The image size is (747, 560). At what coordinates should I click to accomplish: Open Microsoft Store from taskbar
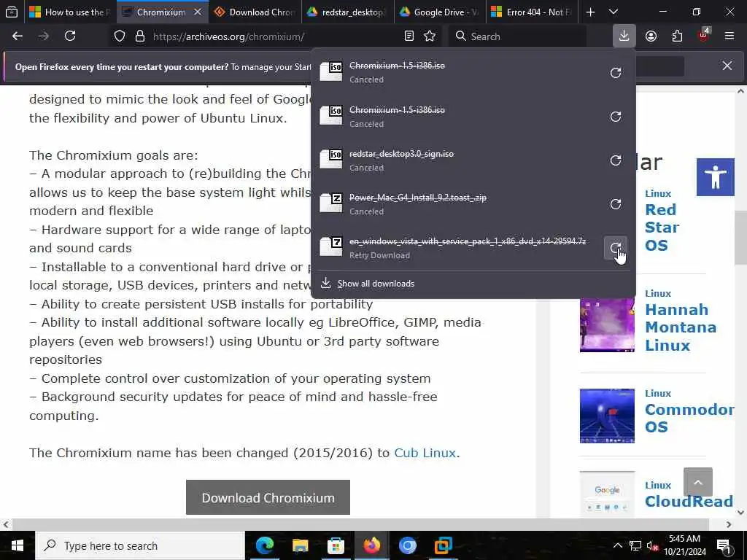[x=336, y=545]
